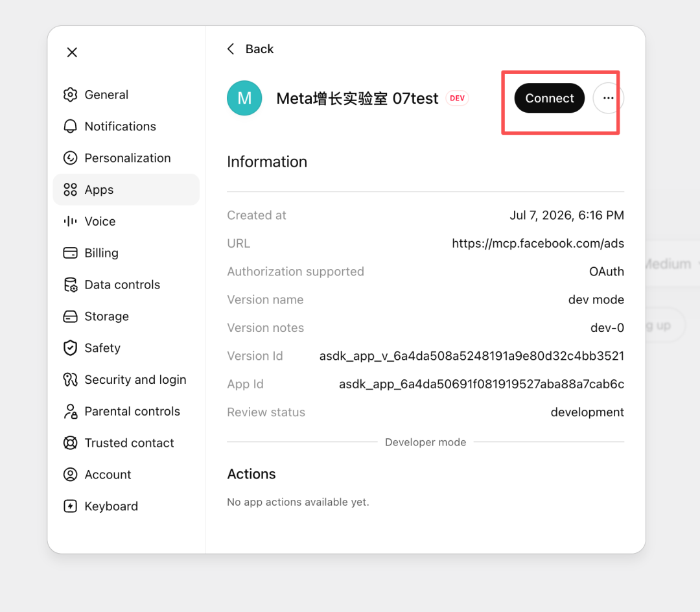Screen dimensions: 700x612
Task: Click the Notifications bell icon
Action: coord(70,126)
